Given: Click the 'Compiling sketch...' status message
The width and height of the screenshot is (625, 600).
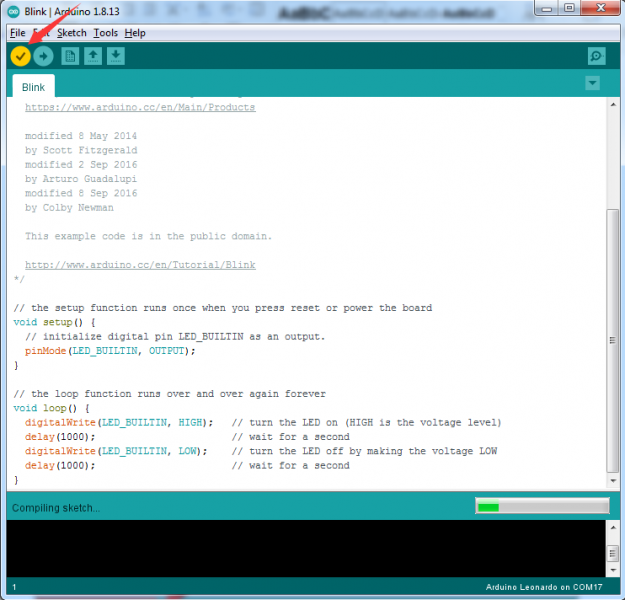Looking at the screenshot, I should coord(56,508).
